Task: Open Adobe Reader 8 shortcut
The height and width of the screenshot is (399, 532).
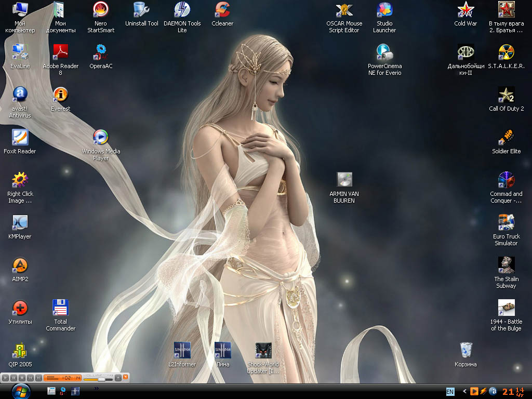Action: click(60, 60)
